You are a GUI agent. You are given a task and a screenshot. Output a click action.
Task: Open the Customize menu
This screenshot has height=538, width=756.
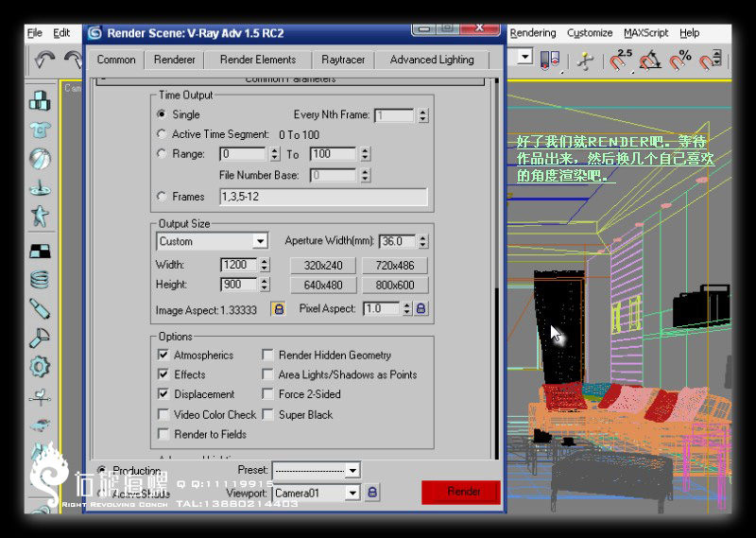(590, 33)
